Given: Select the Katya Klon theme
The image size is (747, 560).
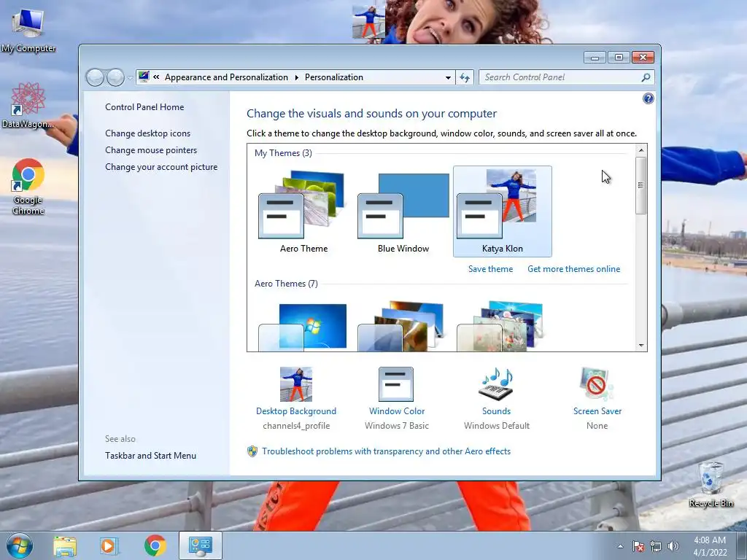Looking at the screenshot, I should [x=502, y=211].
